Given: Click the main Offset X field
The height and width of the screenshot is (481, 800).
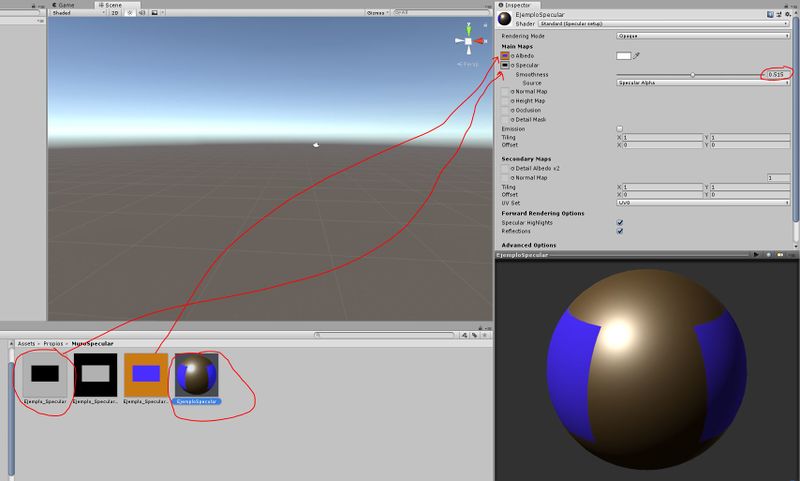Looking at the screenshot, I should 662,145.
